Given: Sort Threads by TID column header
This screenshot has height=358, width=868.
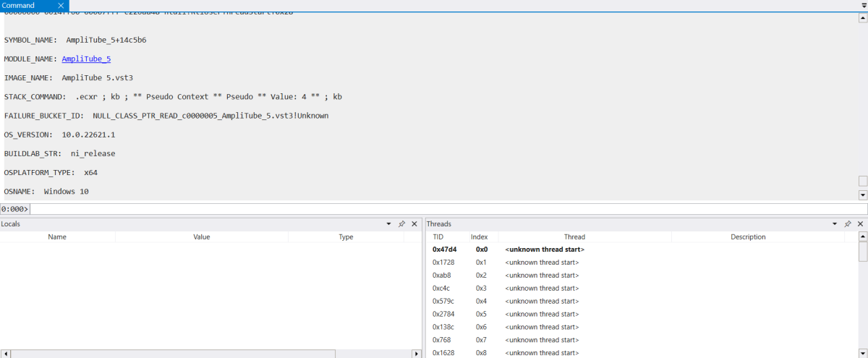Looking at the screenshot, I should pos(438,237).
